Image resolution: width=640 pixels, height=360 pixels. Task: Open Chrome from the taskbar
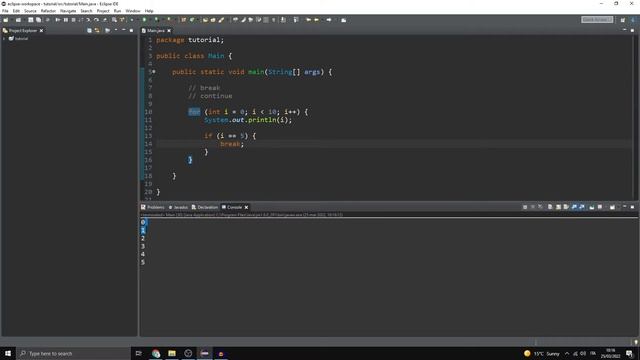(x=156, y=353)
